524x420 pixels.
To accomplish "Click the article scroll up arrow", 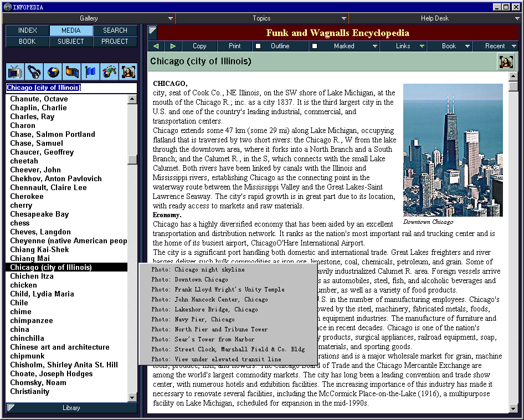I will [x=513, y=76].
